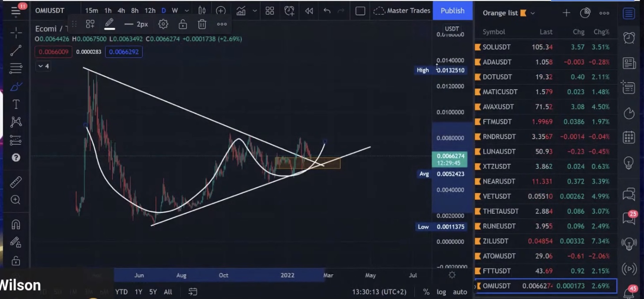Screen dimensions: 644x299
Task: Open the Orange list watchlist dropdown
Action: point(509,13)
